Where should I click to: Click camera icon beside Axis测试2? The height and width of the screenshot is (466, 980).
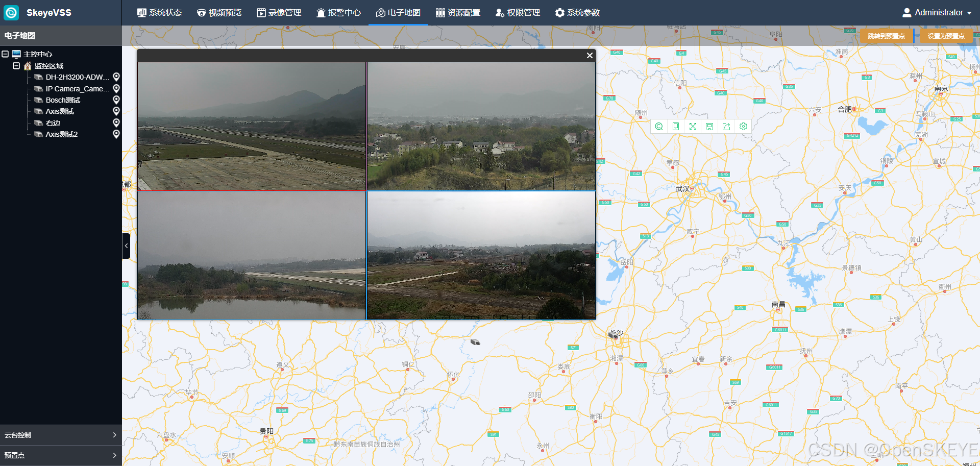[x=38, y=134]
